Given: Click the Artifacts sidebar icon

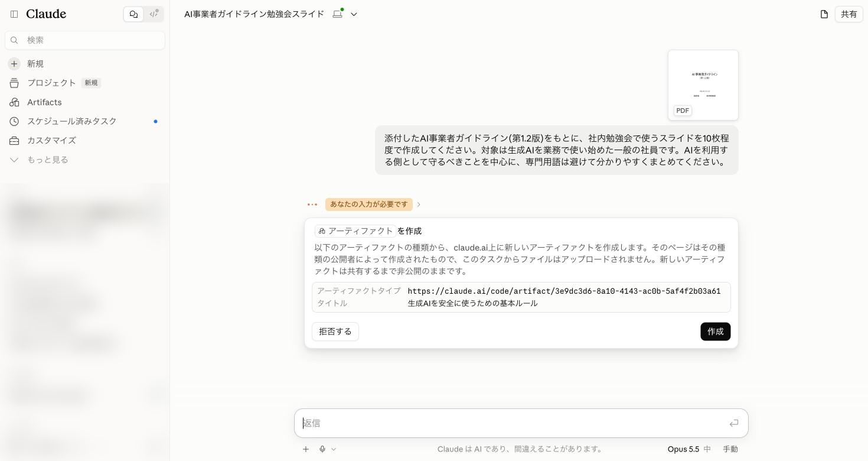Looking at the screenshot, I should click(x=14, y=102).
